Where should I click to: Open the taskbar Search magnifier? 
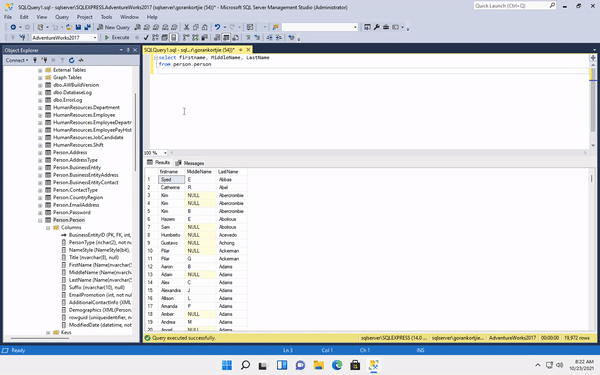[245, 365]
